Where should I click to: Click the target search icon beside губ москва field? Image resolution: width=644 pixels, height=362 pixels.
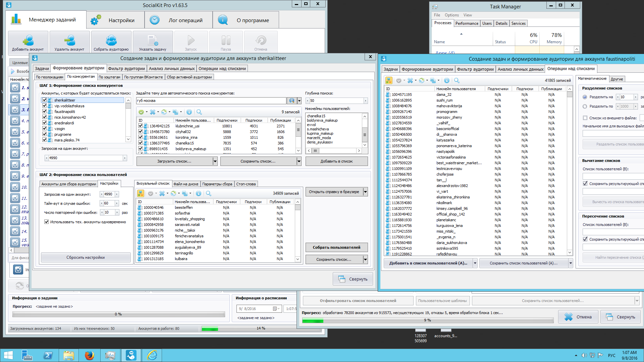coord(291,101)
